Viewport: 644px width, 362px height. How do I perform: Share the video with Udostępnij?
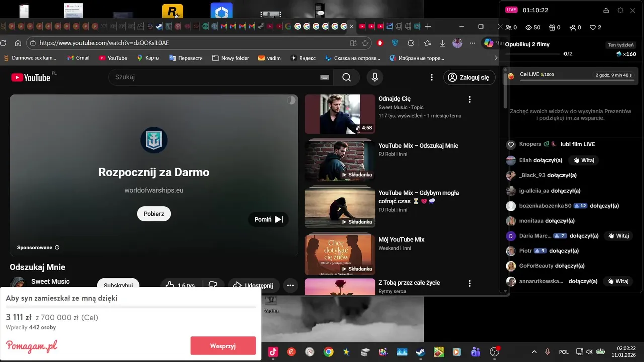pos(253,285)
